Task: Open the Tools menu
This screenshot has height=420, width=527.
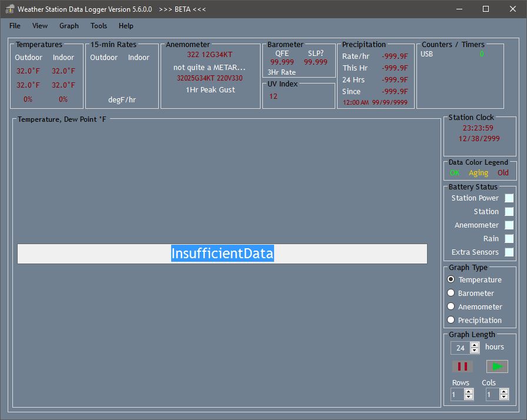Action: point(98,26)
